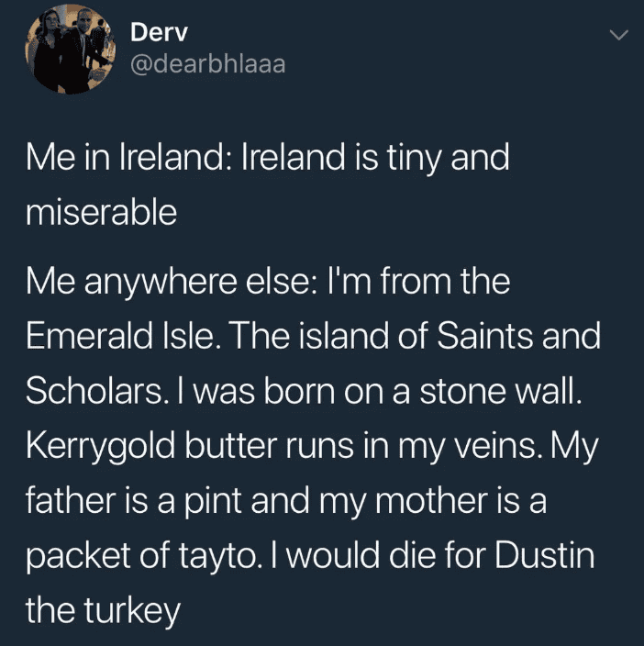Click the name "Dustin" in the tweet
Viewport: 644px width, 646px height.
[x=547, y=557]
